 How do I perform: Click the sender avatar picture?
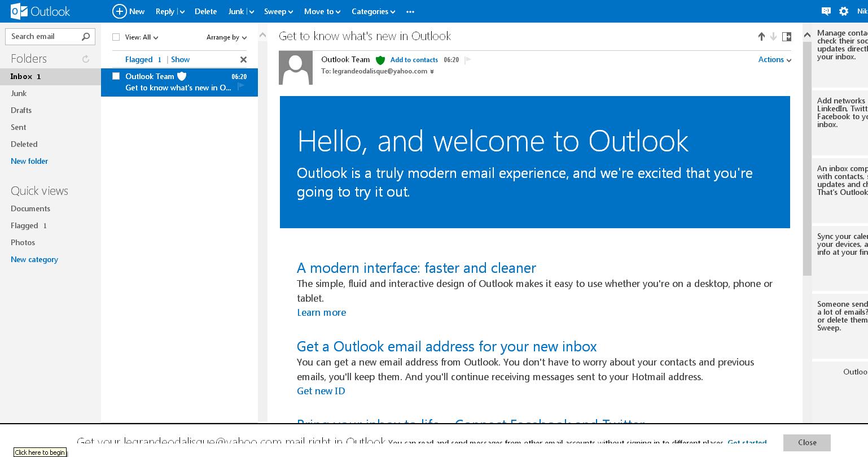tap(296, 68)
